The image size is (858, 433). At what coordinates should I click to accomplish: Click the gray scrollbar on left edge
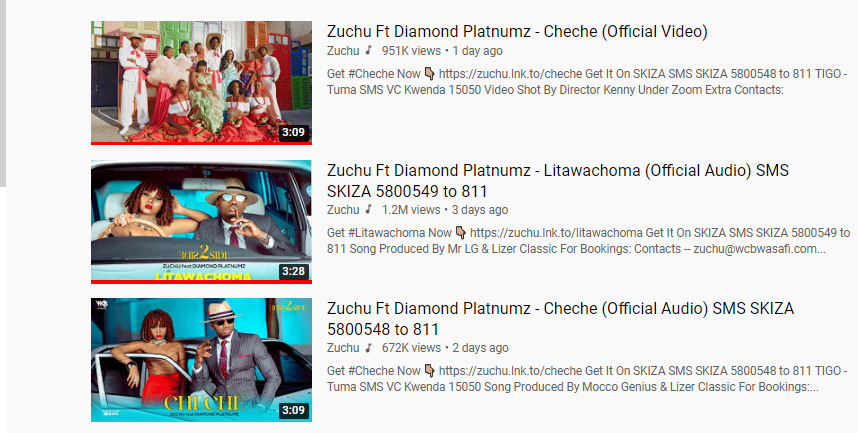click(3, 93)
